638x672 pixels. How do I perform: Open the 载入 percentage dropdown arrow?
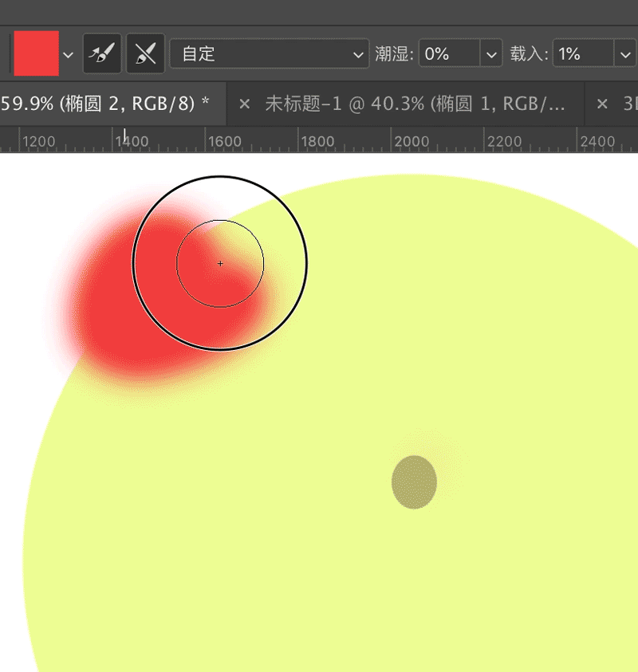pyautogui.click(x=625, y=54)
